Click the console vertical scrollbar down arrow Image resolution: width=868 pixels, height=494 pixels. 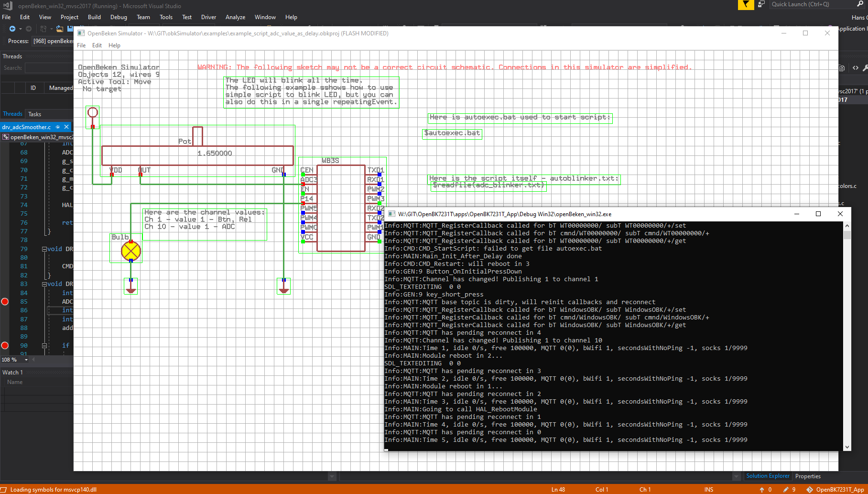847,447
